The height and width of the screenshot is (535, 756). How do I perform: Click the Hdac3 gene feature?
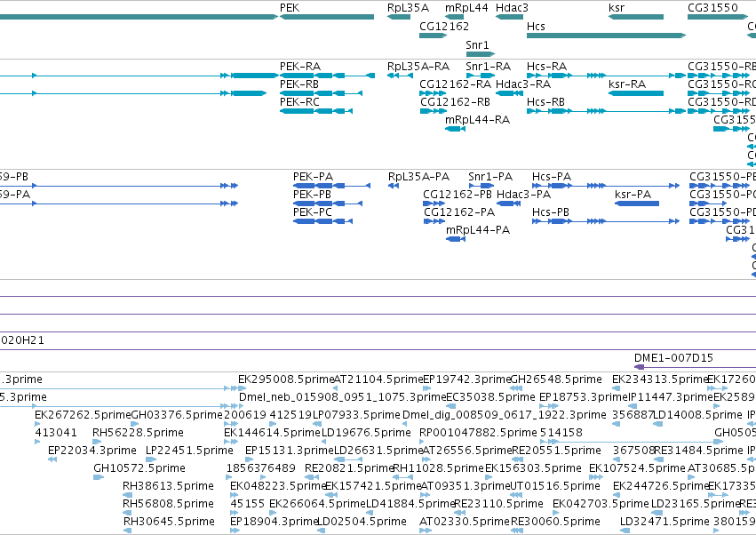tap(510, 17)
